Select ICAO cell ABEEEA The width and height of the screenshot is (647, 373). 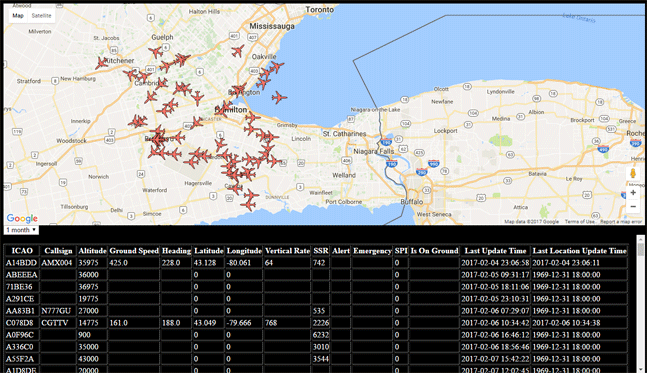click(22, 275)
